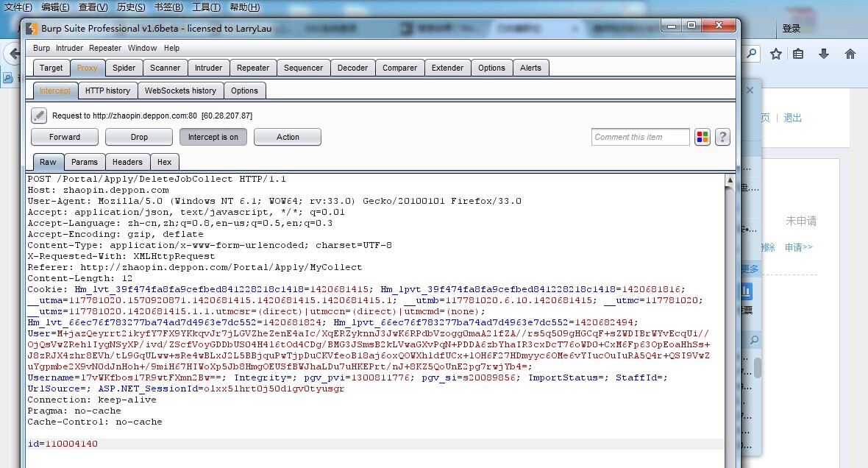Click the Comment this item field
Screen dimensions: 868x468
pos(641,137)
